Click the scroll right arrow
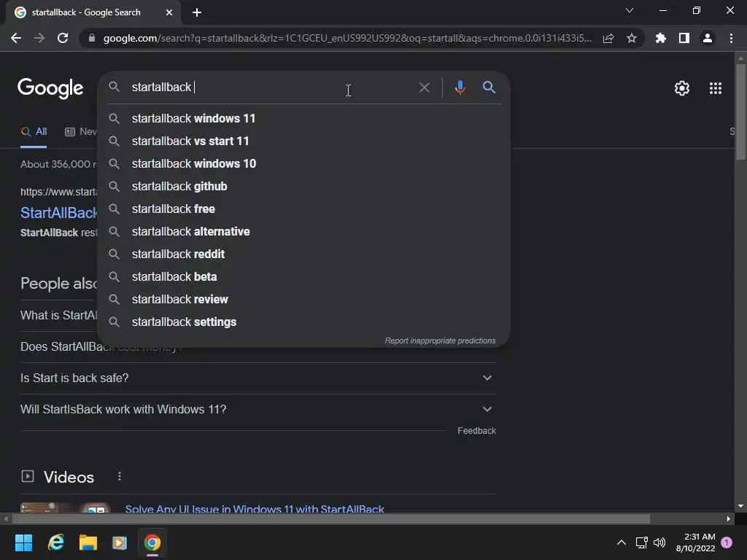 [729, 519]
